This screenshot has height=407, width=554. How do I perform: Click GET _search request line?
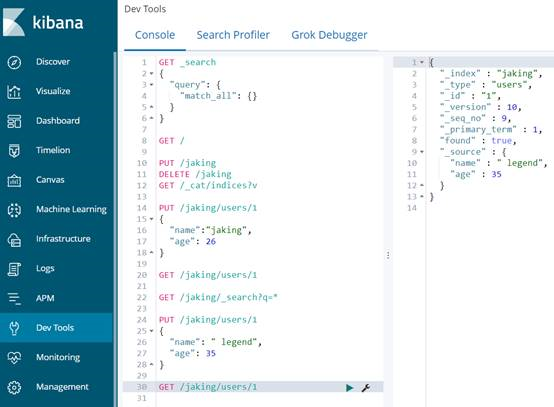187,63
